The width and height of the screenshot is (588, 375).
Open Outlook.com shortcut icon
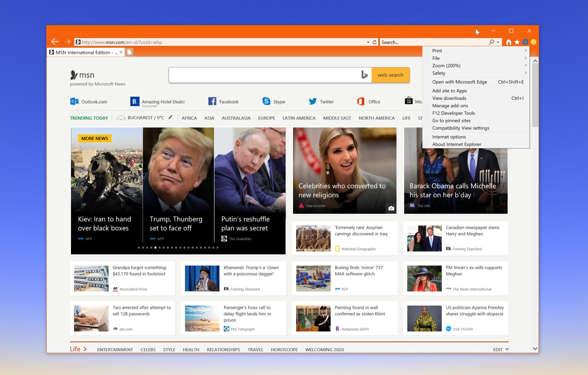click(74, 101)
